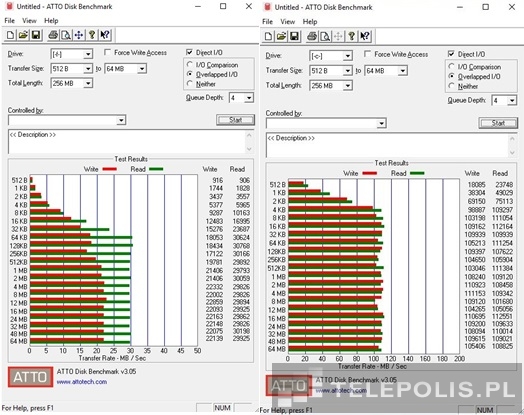Click New document icon in left window
The width and height of the screenshot is (524, 415).
coord(10,35)
